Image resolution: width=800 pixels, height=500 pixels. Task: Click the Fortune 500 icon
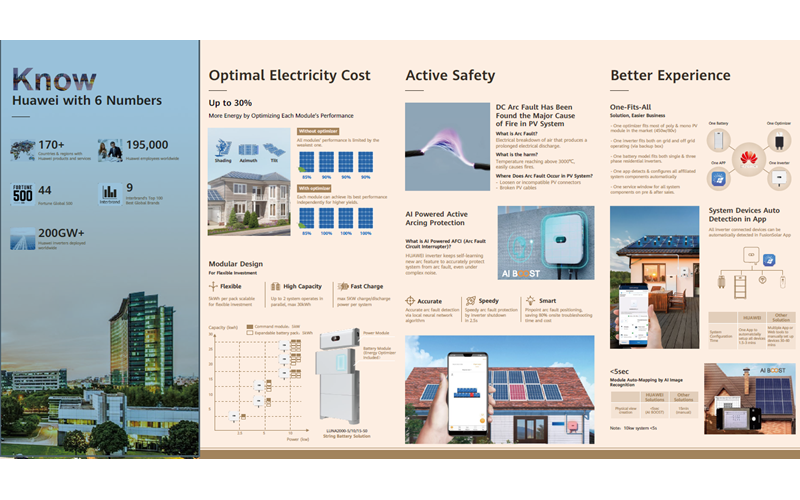(22, 194)
